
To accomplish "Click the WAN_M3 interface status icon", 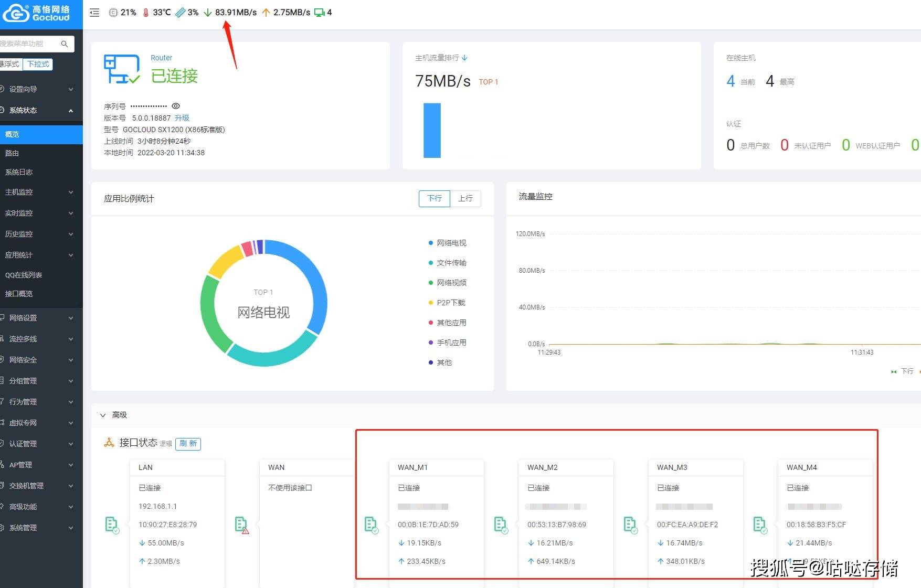I will [x=631, y=525].
